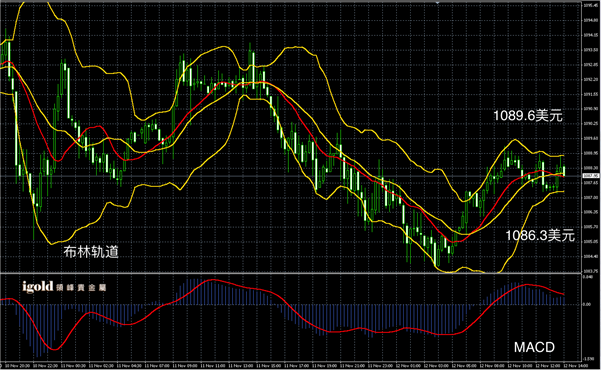Screen dimensions: 601x370
Task: Click the igold 領峰貴金屬 logo
Action: tap(64, 287)
